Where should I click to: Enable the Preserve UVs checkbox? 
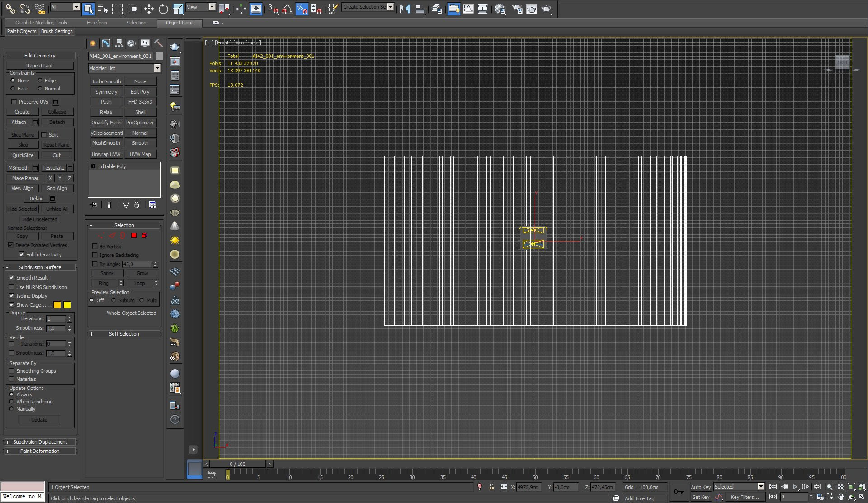click(x=14, y=102)
